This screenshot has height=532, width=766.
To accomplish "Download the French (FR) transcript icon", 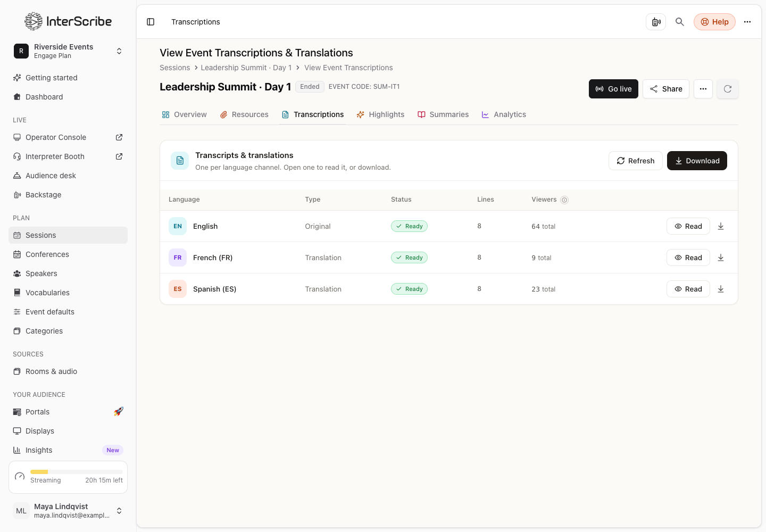I will point(721,257).
